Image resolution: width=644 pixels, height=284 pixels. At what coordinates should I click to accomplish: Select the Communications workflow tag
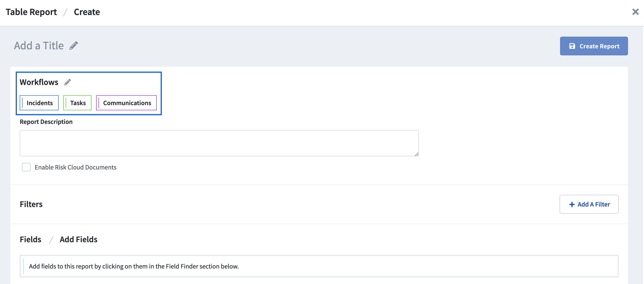pyautogui.click(x=126, y=103)
